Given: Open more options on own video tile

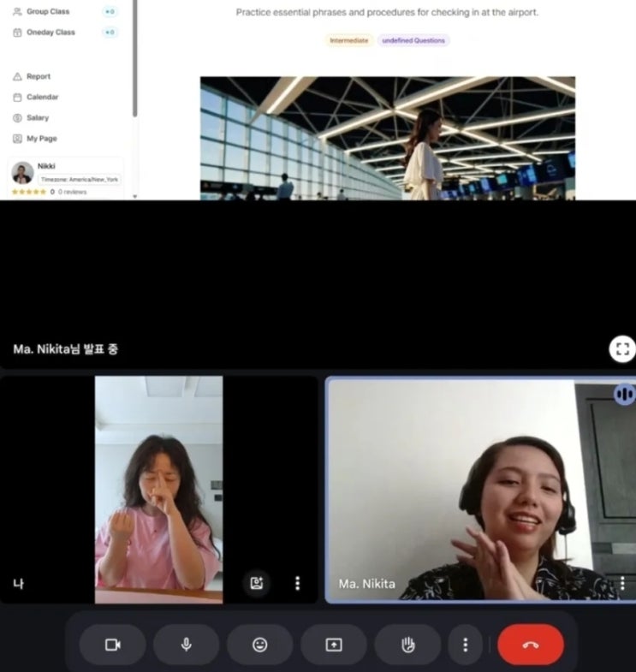Looking at the screenshot, I should [x=297, y=583].
